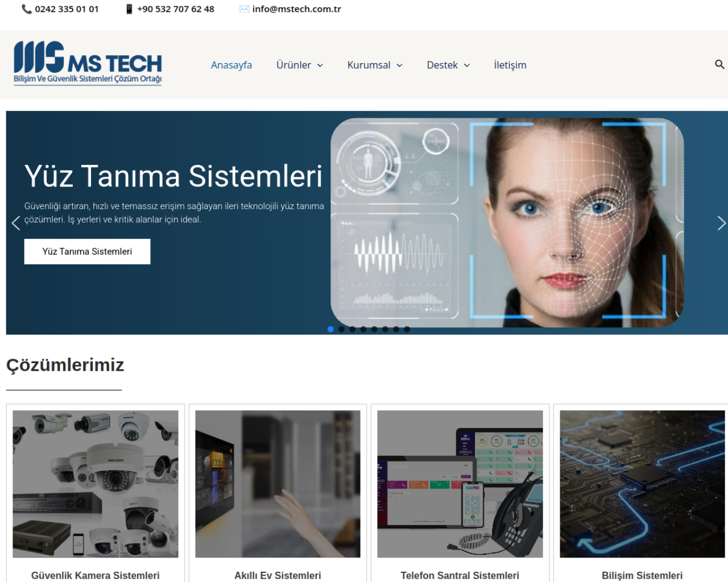Image resolution: width=728 pixels, height=582 pixels.
Task: Click the face recognition banner image
Action: click(507, 223)
